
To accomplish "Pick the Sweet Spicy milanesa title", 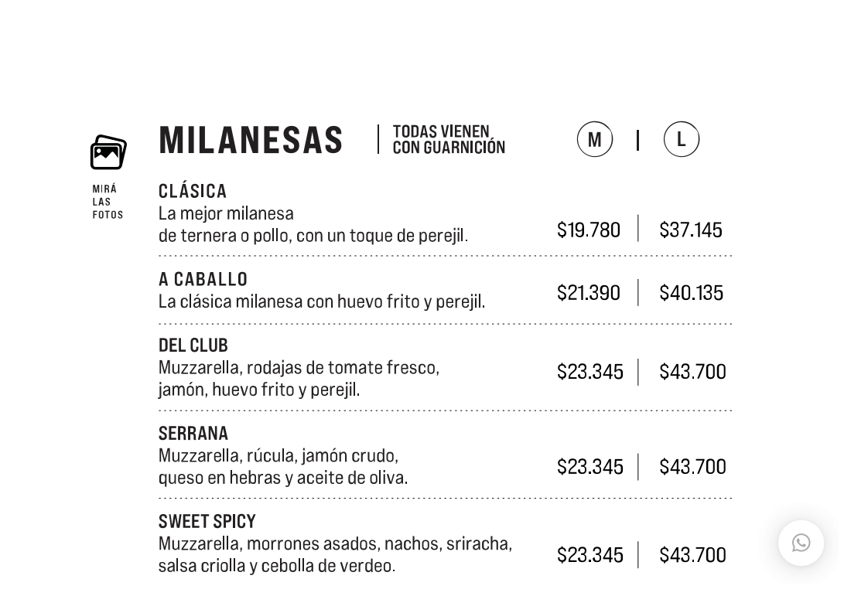I will pos(207,522).
